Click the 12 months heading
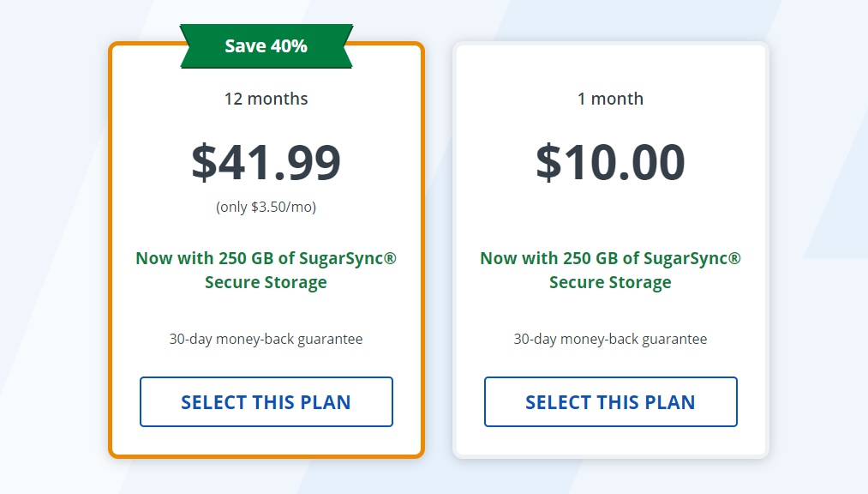The height and width of the screenshot is (494, 868). (x=266, y=99)
